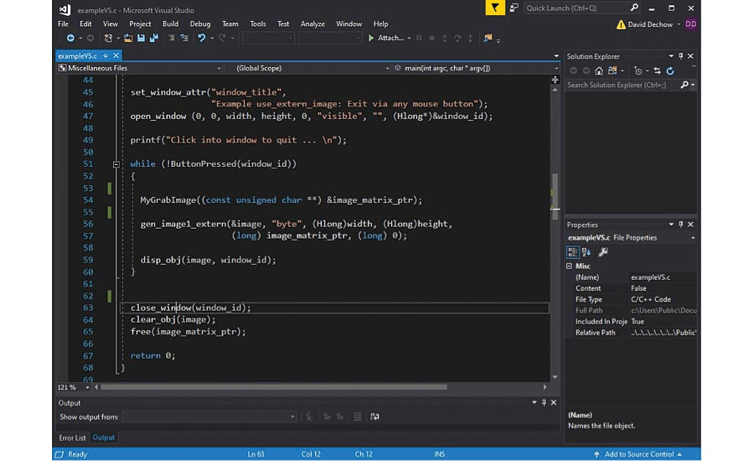The width and height of the screenshot is (754, 461).
Task: Click the editor split window handle
Action: 555,79
